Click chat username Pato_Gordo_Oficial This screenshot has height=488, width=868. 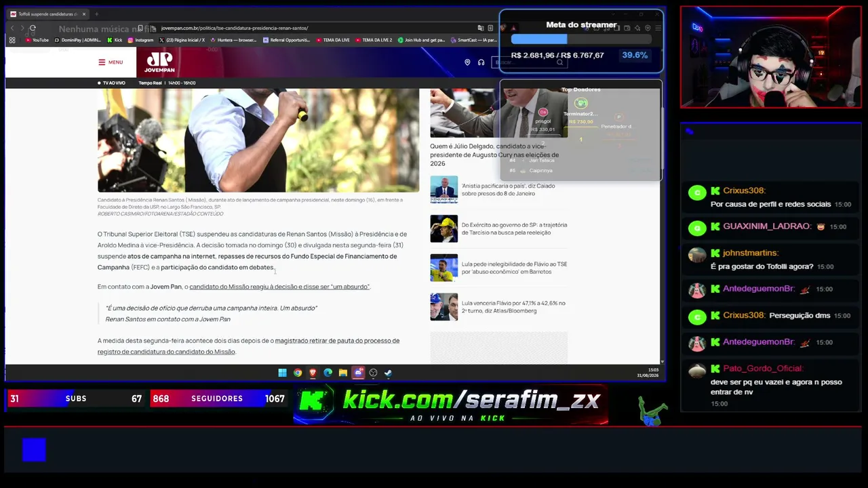point(763,369)
